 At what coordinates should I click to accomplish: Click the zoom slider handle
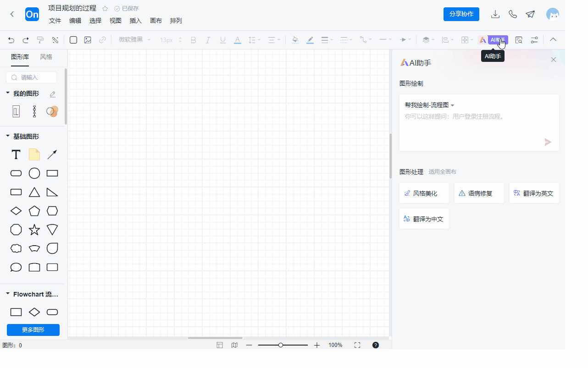281,345
